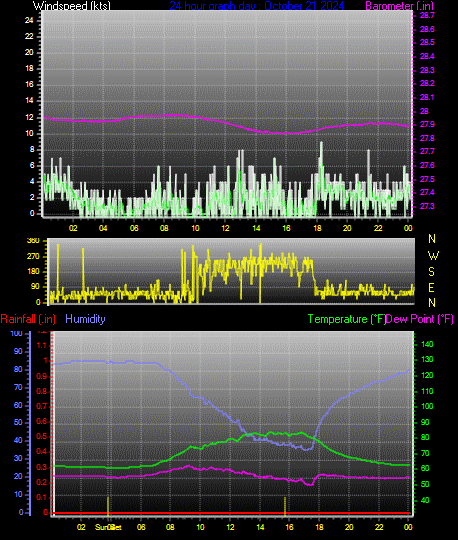458x540 pixels.
Task: Click the red 1.1 rainfall axis label
Action: pyautogui.click(x=42, y=345)
